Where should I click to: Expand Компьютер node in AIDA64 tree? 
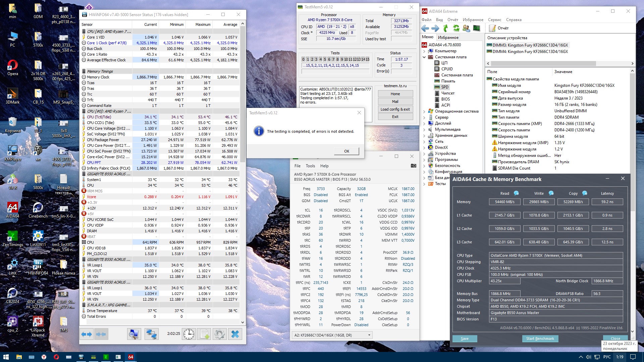pos(424,51)
